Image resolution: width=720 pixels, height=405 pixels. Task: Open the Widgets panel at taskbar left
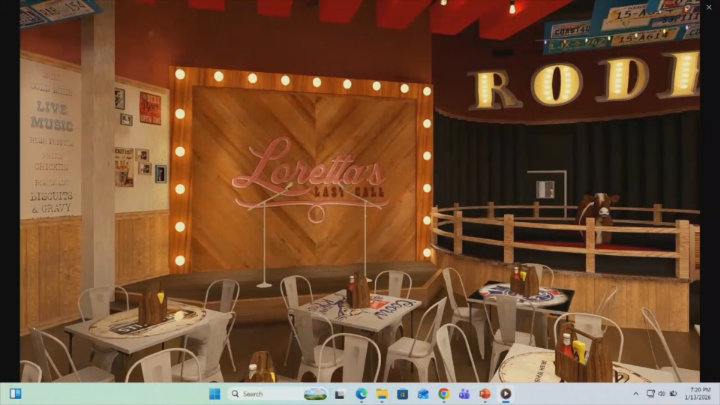click(x=15, y=394)
